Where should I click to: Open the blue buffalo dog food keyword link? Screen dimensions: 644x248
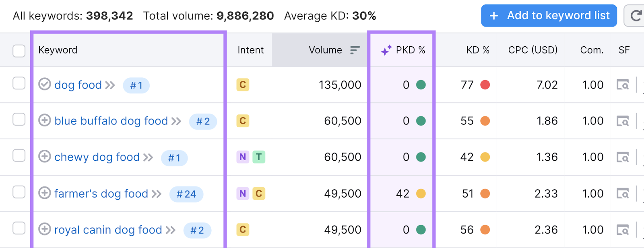pyautogui.click(x=111, y=121)
